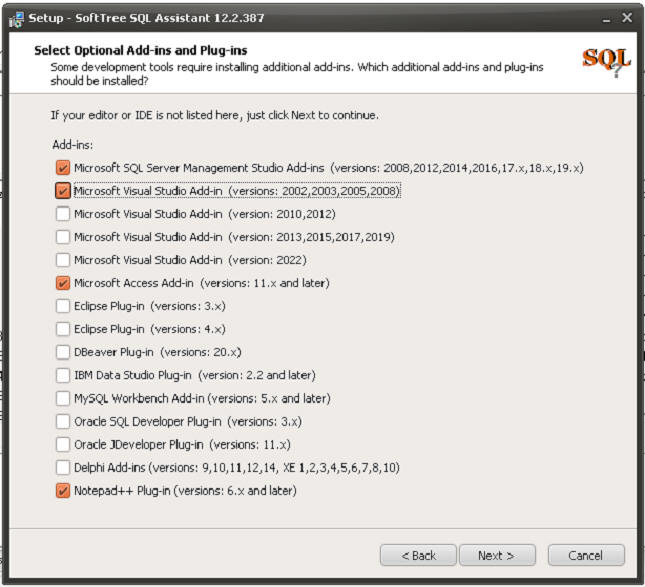Click the Next button to continue

497,555
